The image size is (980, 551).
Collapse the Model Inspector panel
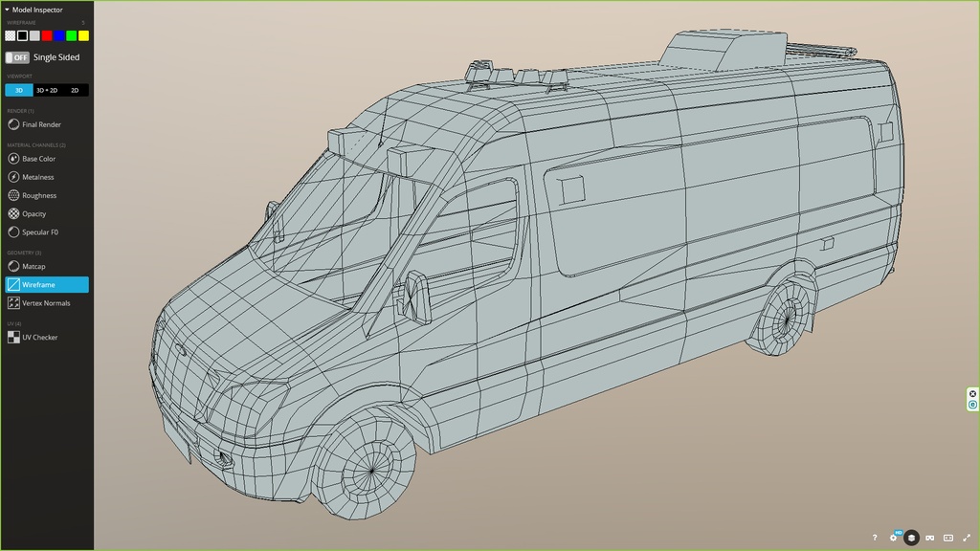(x=8, y=10)
